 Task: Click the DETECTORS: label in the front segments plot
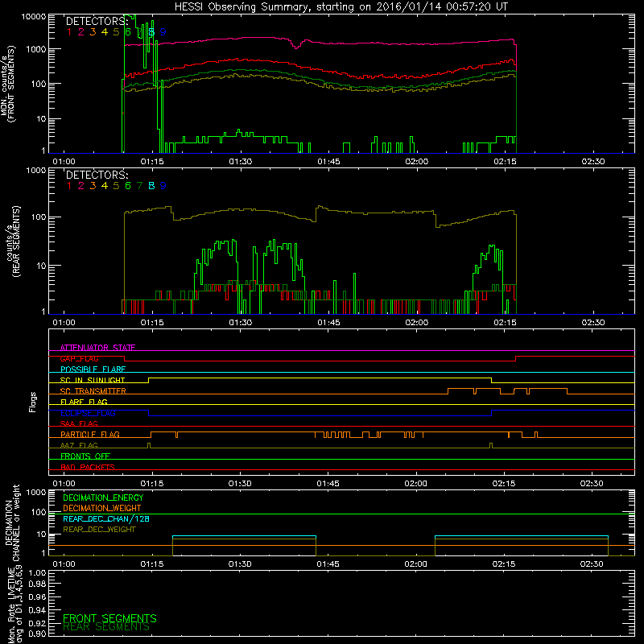pos(97,21)
